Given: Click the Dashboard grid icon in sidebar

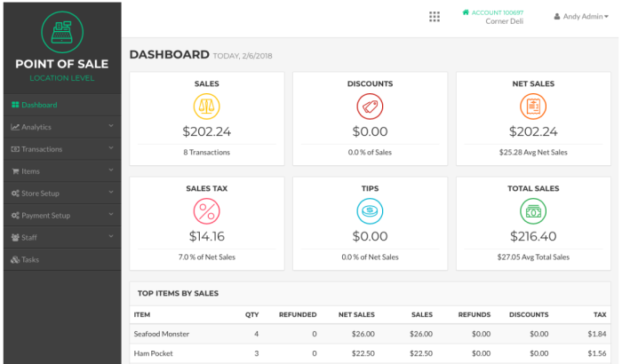Looking at the screenshot, I should point(15,105).
